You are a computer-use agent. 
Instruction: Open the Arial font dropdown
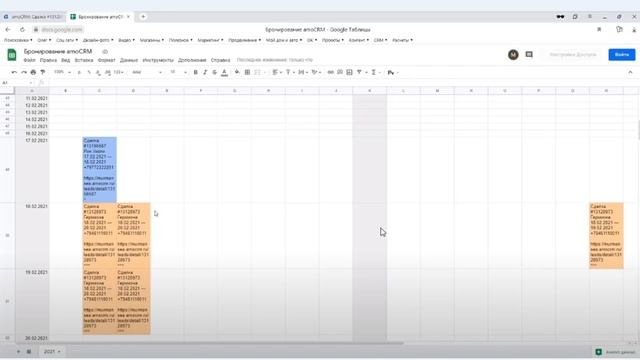click(x=147, y=72)
